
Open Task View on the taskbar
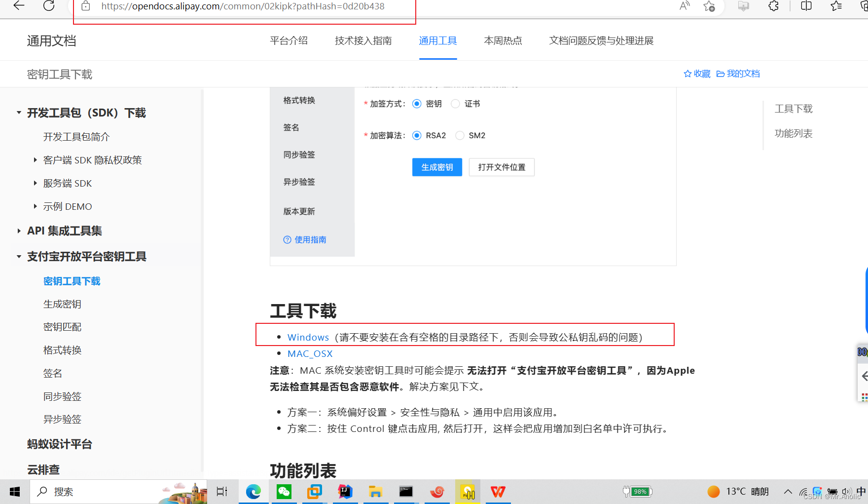click(x=222, y=492)
